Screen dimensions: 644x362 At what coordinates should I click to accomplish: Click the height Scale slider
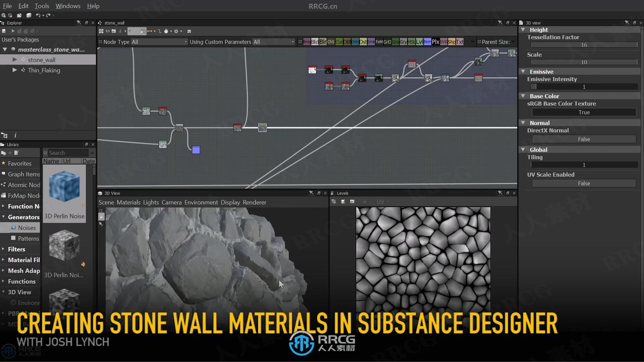[x=584, y=62]
